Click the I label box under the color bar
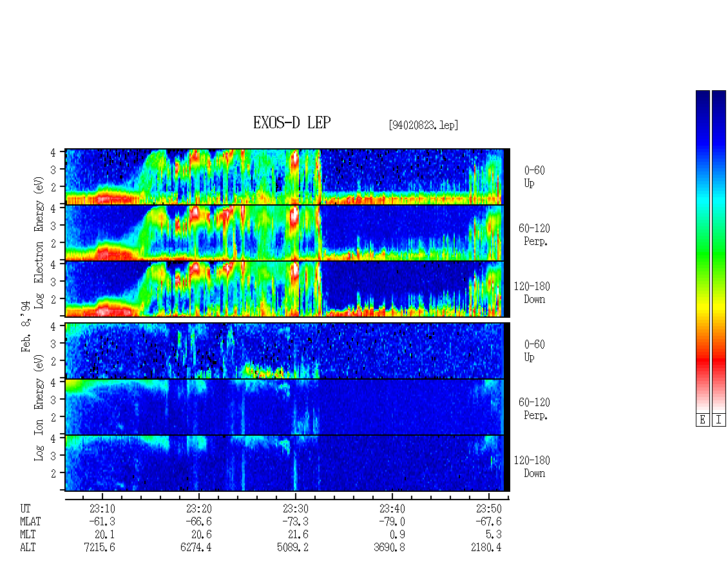Image resolution: width=728 pixels, height=564 pixels. pyautogui.click(x=719, y=420)
